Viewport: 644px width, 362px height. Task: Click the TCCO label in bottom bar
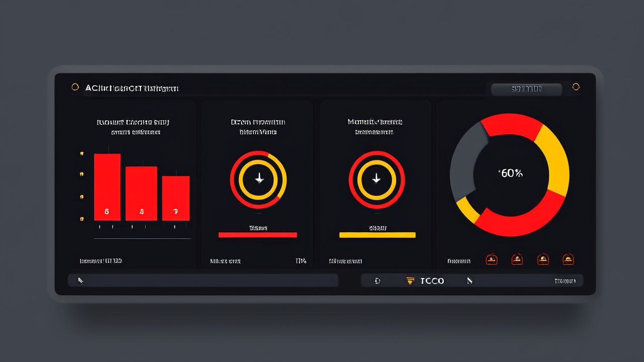[432, 281]
